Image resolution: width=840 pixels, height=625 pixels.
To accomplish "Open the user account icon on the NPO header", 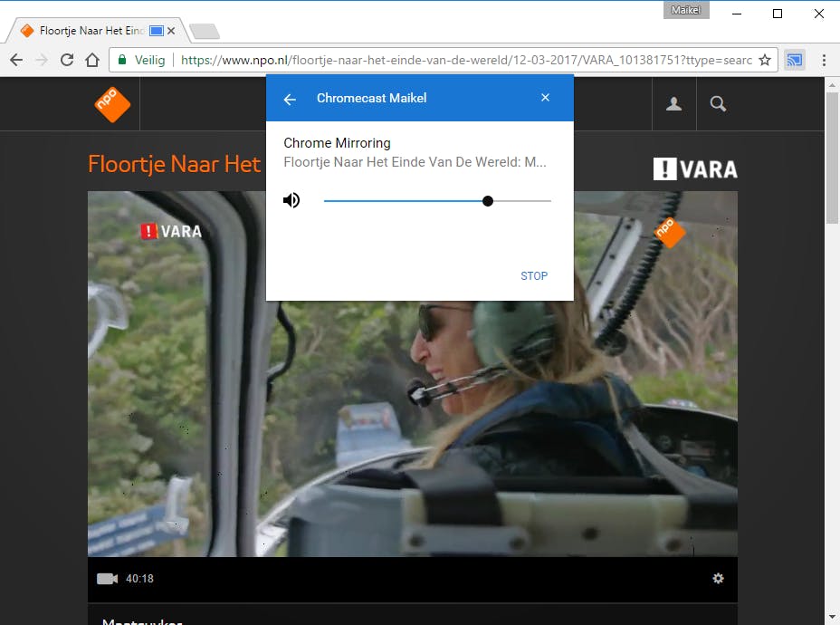I will (x=674, y=103).
